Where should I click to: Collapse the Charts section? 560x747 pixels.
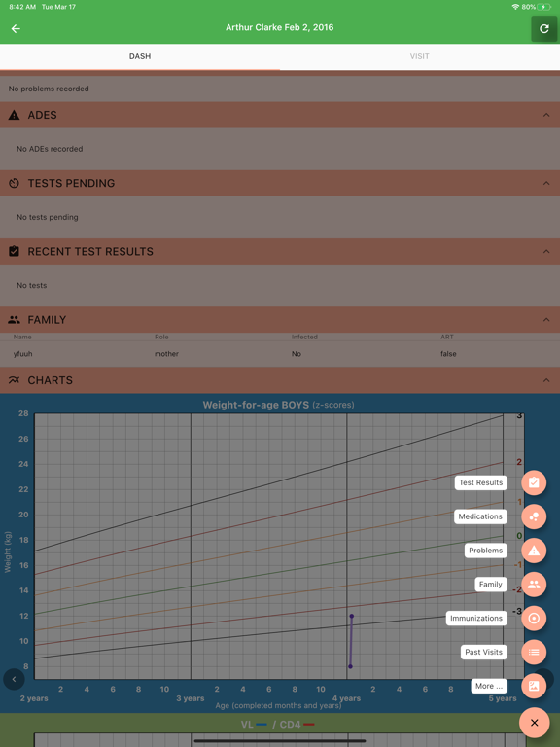pyautogui.click(x=546, y=380)
